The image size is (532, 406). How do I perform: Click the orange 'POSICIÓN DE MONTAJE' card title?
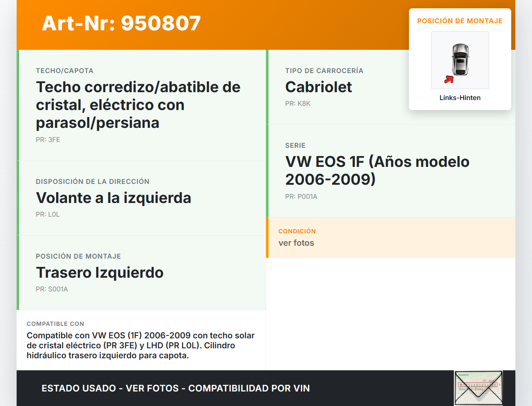pos(460,21)
